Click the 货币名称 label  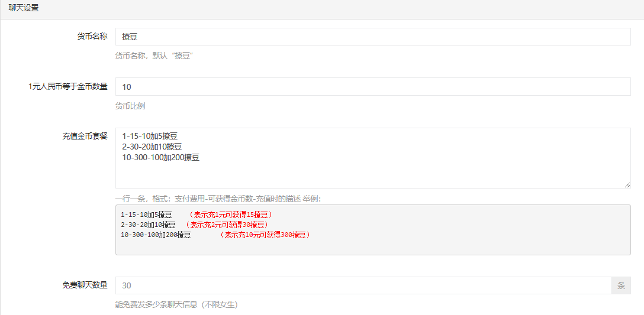(92, 36)
